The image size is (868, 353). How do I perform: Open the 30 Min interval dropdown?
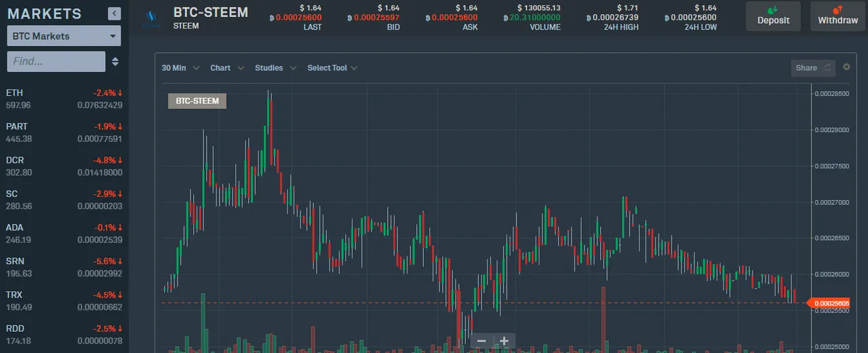(x=180, y=68)
